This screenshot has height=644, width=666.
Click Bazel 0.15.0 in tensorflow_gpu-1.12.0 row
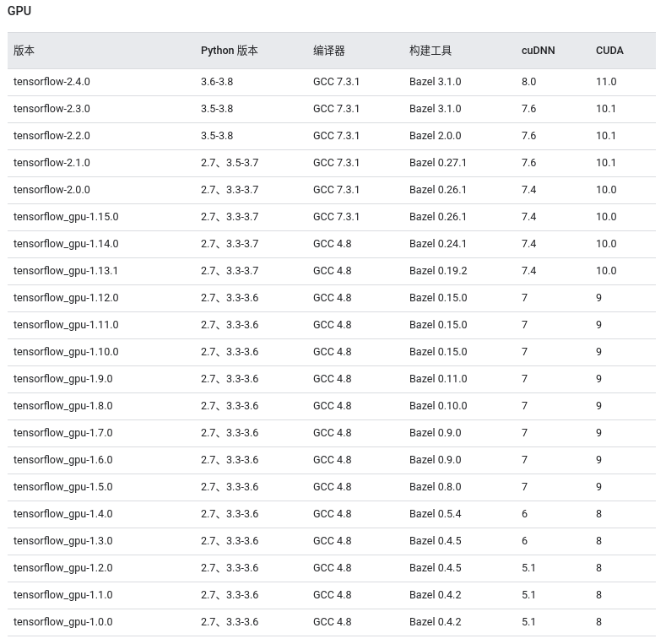438,298
